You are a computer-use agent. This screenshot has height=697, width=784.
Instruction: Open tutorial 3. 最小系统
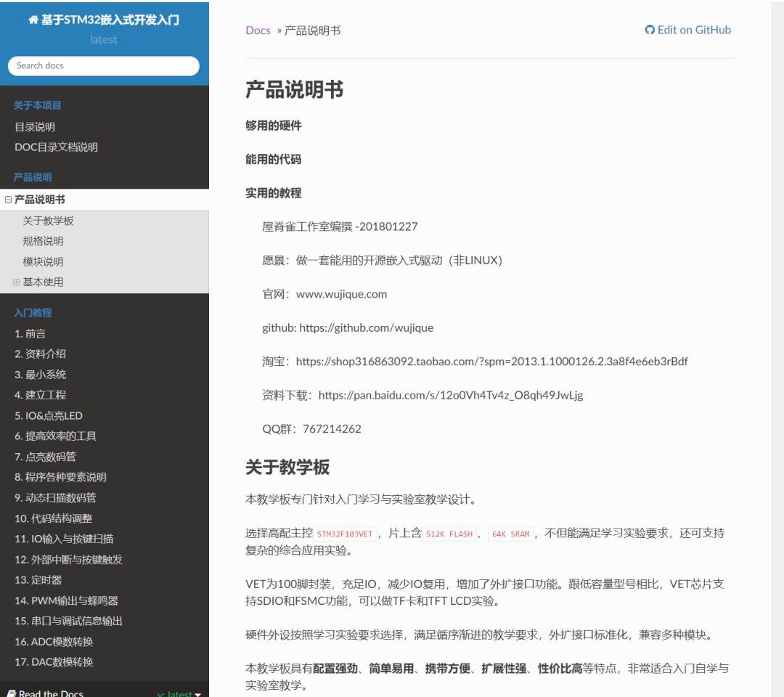[40, 375]
